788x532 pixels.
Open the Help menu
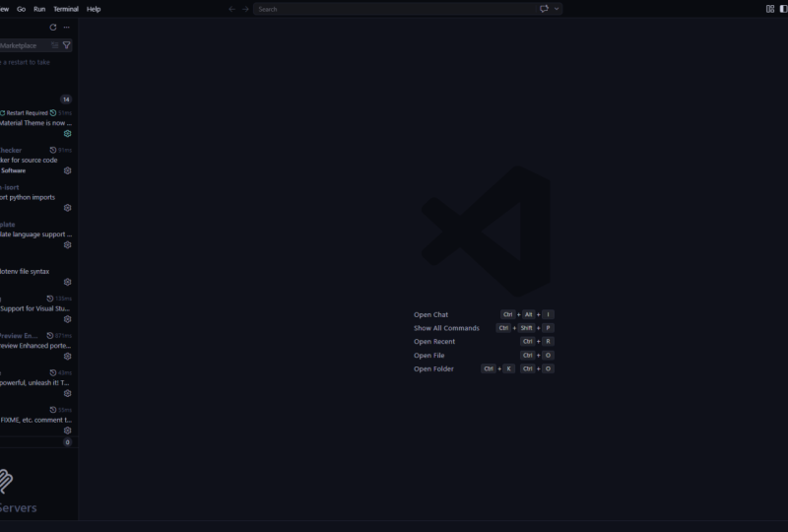(x=94, y=9)
